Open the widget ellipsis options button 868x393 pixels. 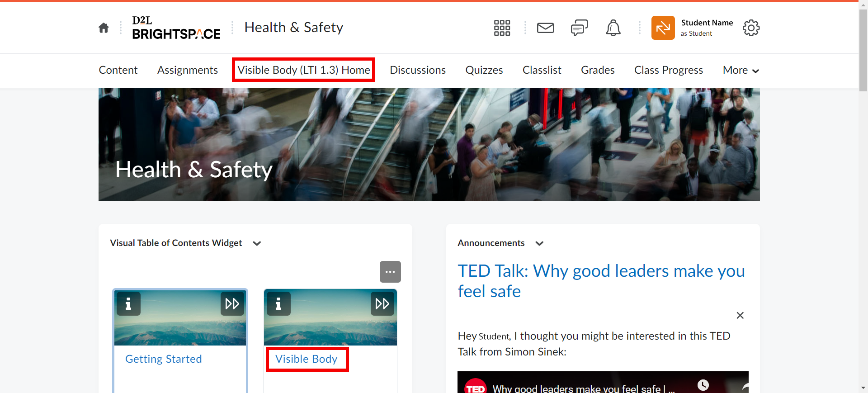(390, 272)
